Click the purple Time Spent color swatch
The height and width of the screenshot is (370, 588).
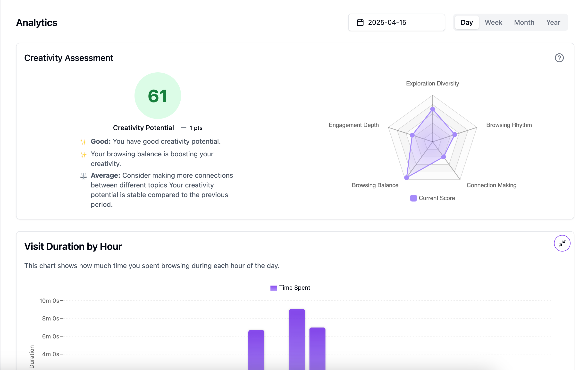pyautogui.click(x=274, y=288)
